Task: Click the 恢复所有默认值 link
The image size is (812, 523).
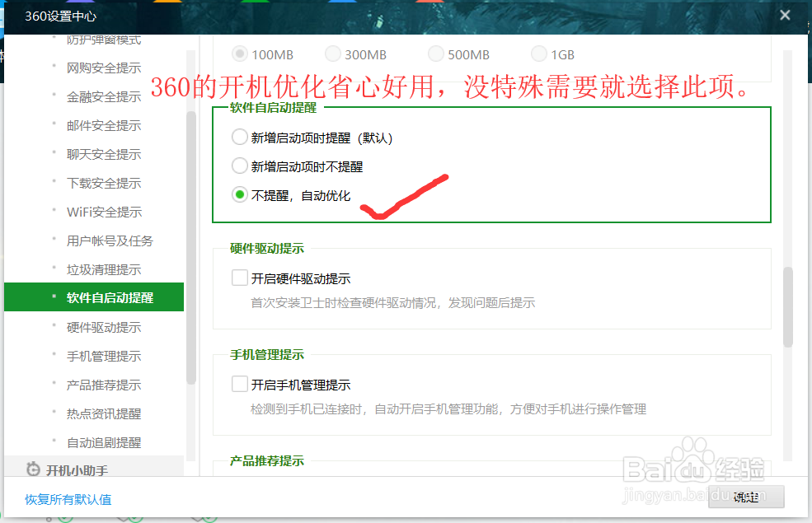Action: coord(68,500)
